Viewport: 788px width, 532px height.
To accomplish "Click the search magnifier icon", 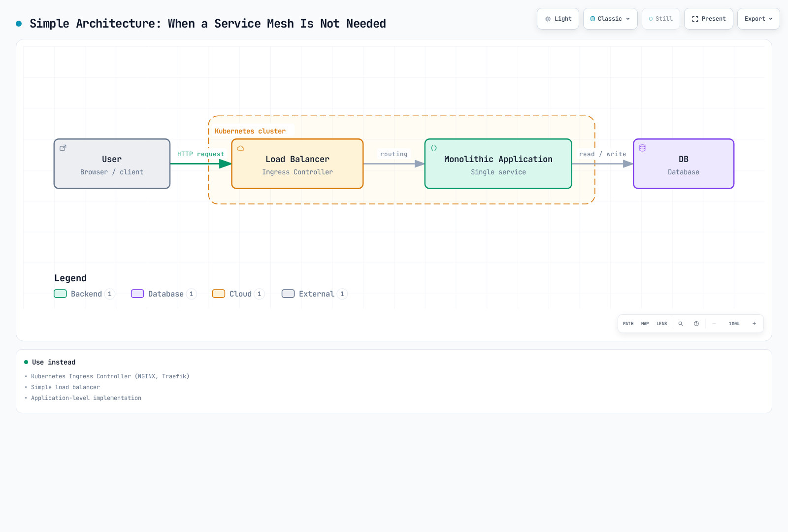I will (x=681, y=324).
